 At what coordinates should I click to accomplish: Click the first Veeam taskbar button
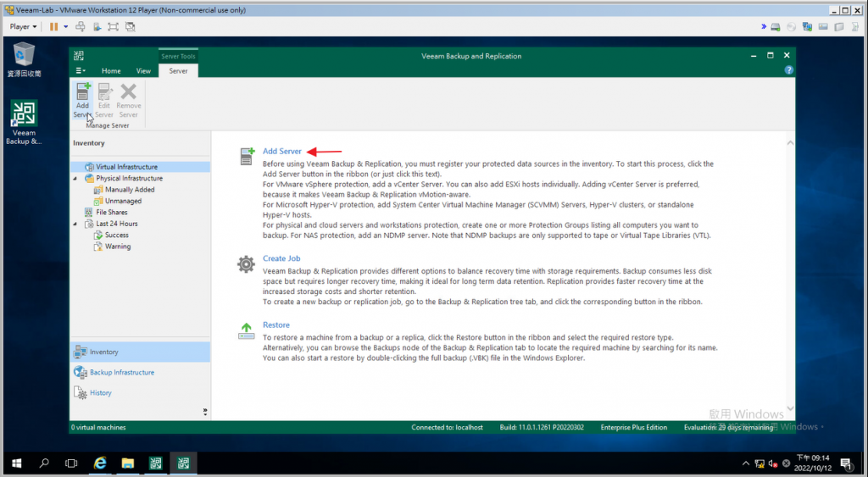(x=156, y=463)
